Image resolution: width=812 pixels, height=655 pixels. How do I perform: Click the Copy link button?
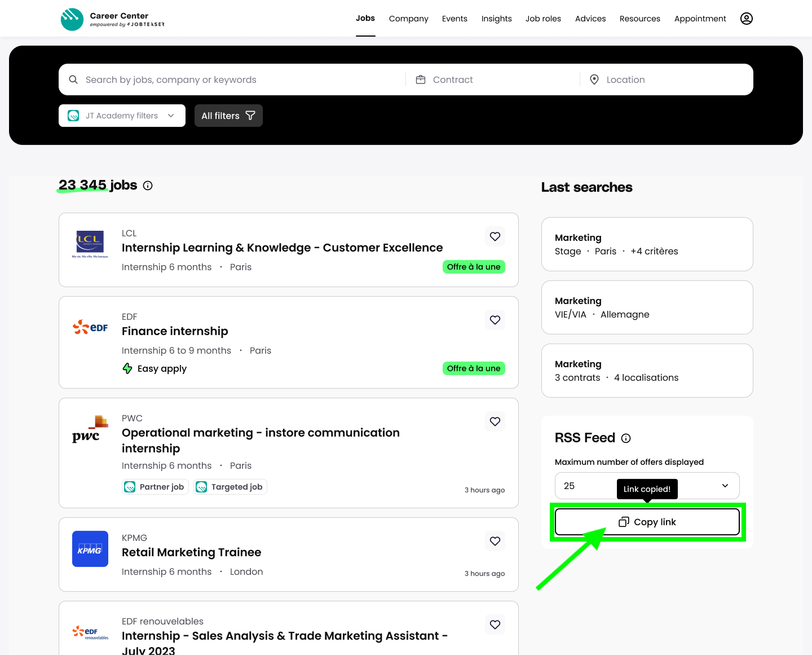(647, 522)
